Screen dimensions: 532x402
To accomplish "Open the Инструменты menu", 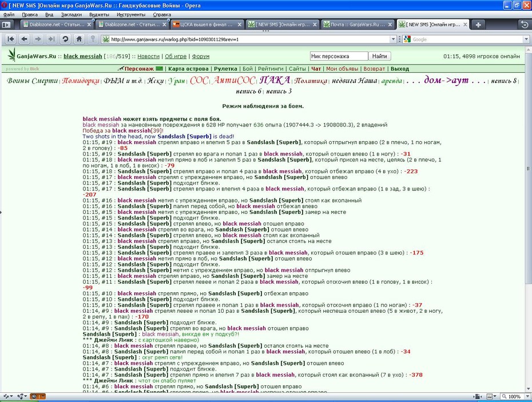I will coord(131,15).
